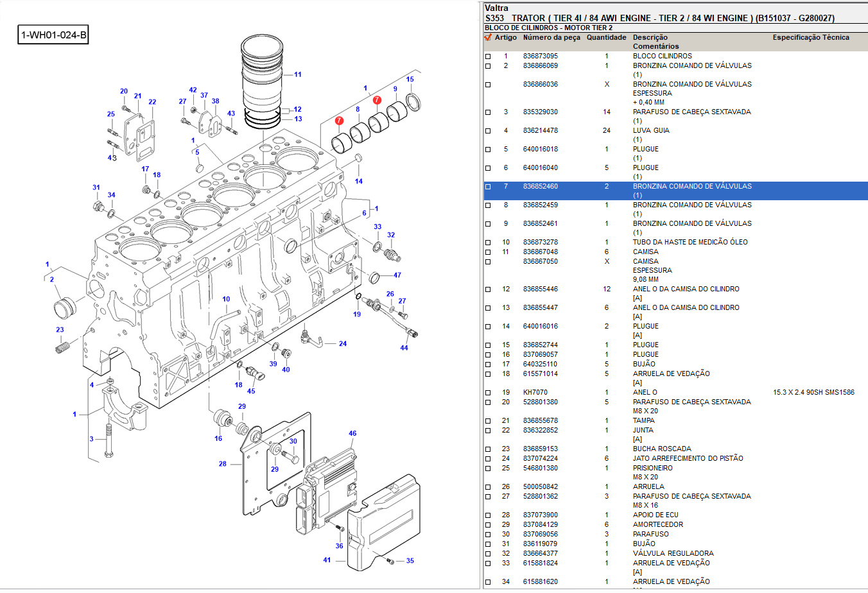Click the Especificação Técnica column header

click(810, 37)
